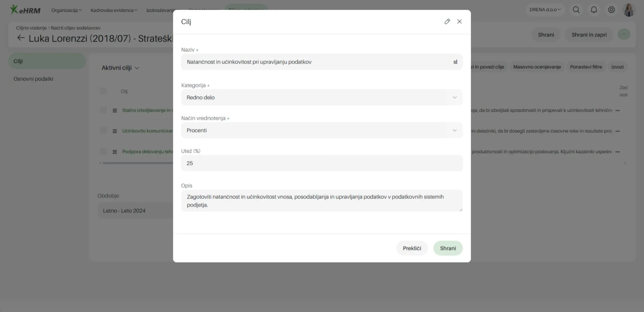
Task: Click the eHRM logo
Action: click(25, 10)
